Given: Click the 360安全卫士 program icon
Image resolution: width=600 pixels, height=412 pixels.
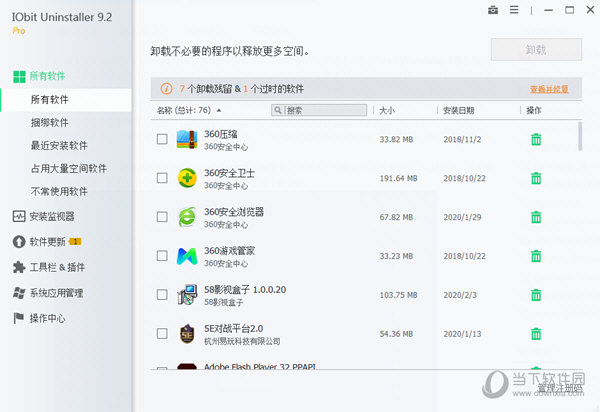Looking at the screenshot, I should (x=187, y=178).
